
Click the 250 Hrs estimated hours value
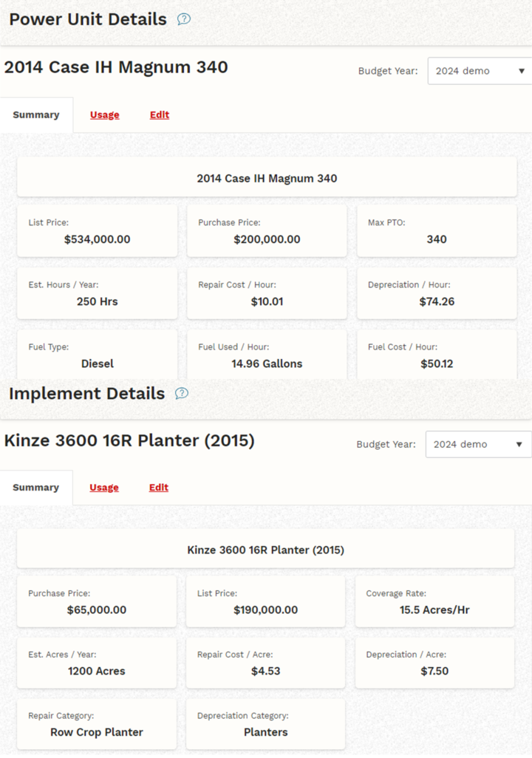tap(98, 301)
